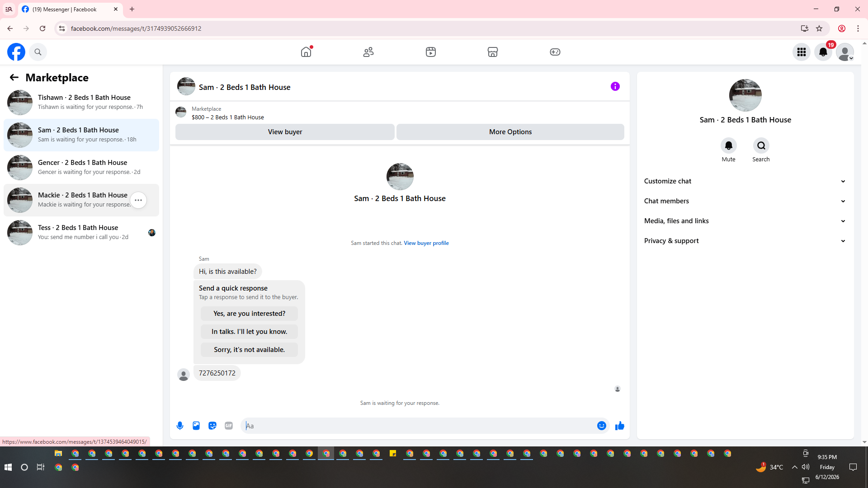The height and width of the screenshot is (488, 868).
Task: Open Windows Task View
Action: click(40, 467)
